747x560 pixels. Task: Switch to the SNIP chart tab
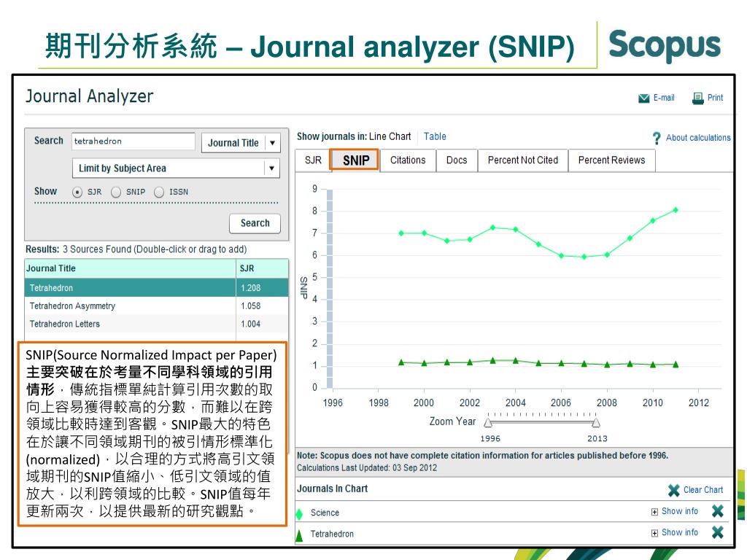(x=355, y=160)
